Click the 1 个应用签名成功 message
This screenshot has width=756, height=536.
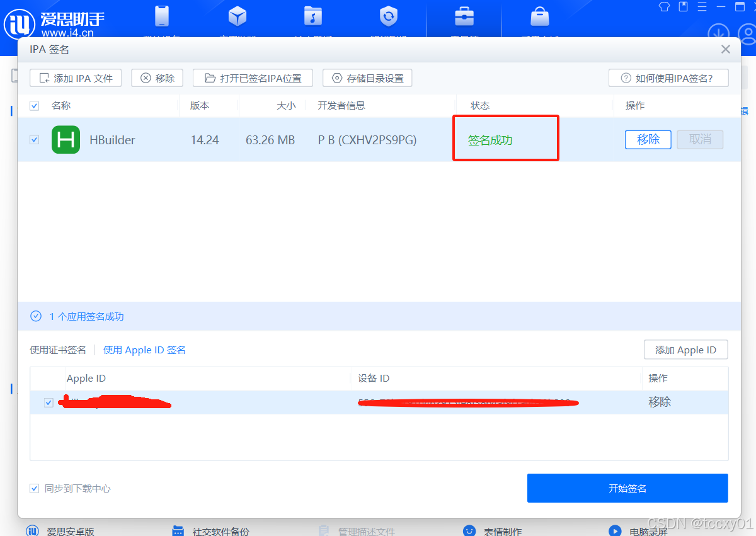87,316
